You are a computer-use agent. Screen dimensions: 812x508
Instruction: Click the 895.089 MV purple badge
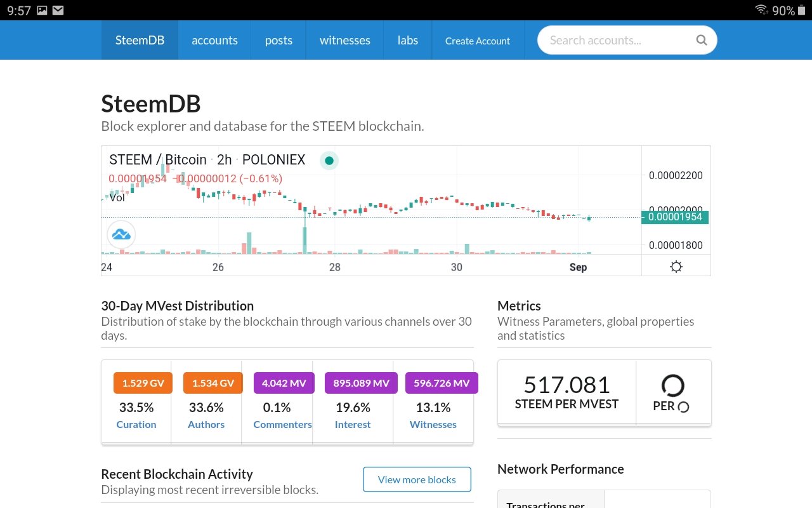click(x=362, y=383)
